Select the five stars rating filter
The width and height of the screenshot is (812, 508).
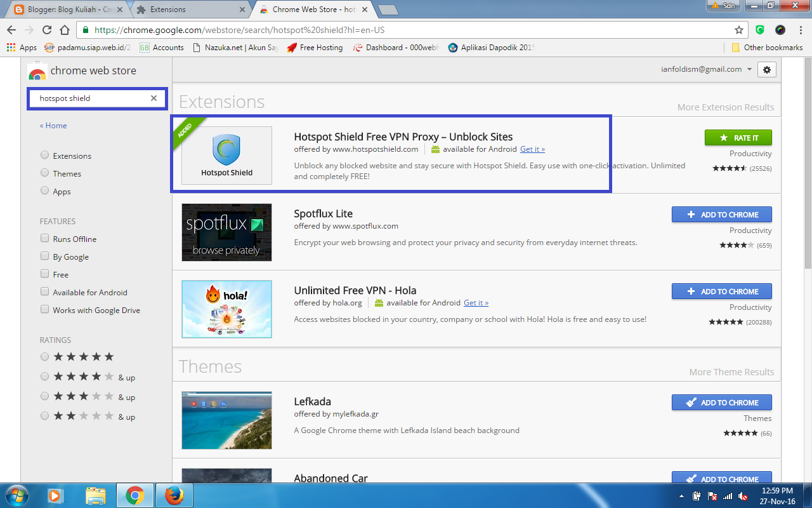click(44, 357)
